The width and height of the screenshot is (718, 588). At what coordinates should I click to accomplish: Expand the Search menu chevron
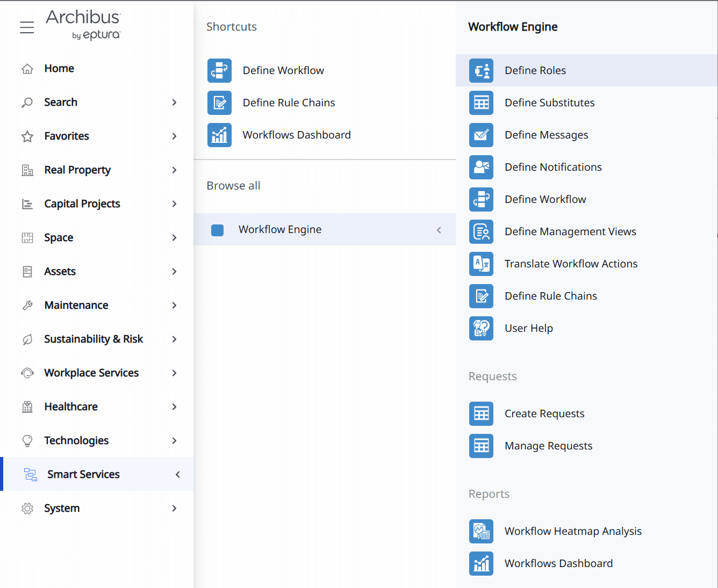coord(174,103)
